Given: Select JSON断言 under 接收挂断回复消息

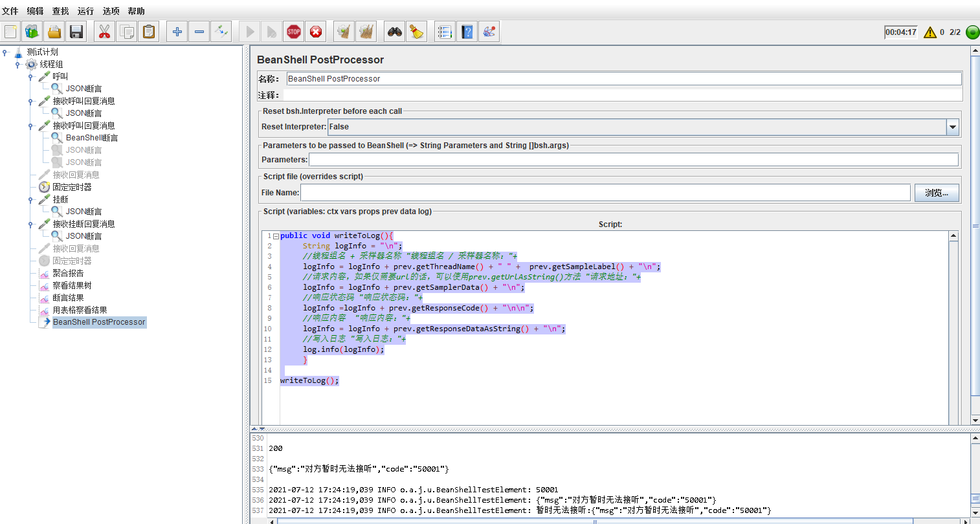Looking at the screenshot, I should click(84, 236).
